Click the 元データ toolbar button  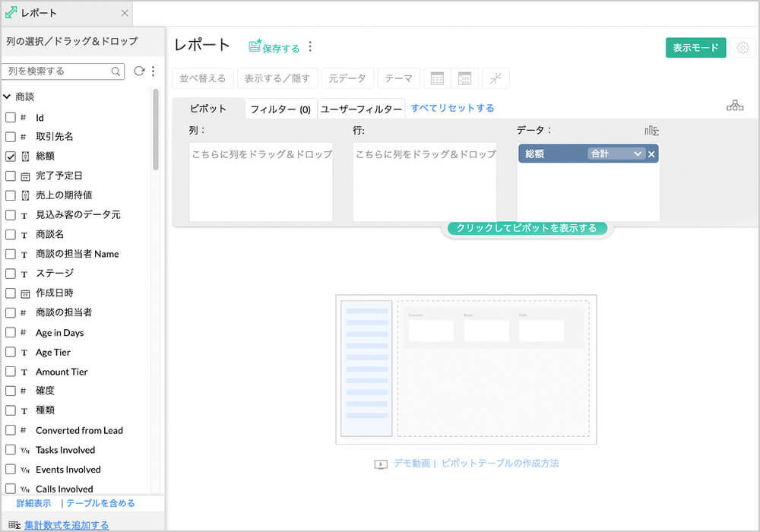pos(347,78)
